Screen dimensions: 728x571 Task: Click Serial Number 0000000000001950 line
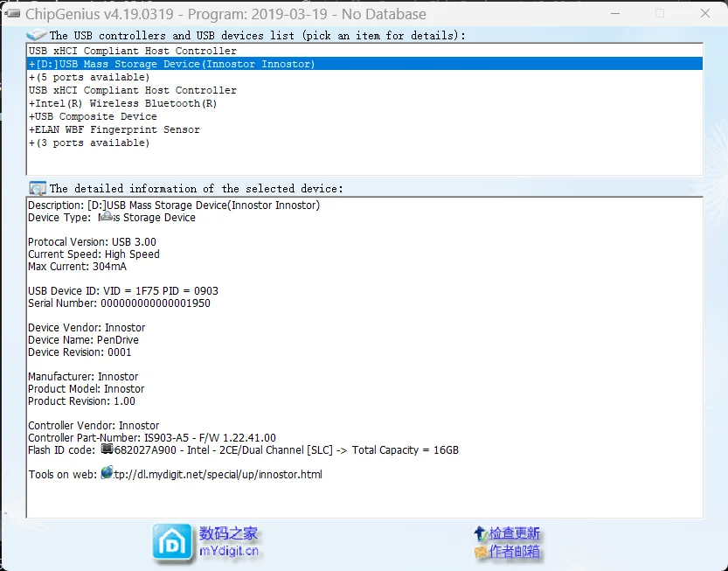119,303
